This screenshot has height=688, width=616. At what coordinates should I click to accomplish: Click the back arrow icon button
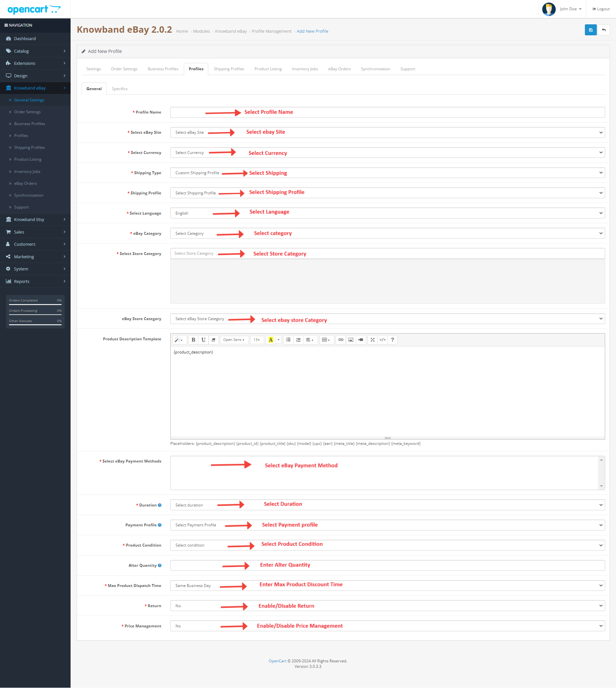[603, 30]
